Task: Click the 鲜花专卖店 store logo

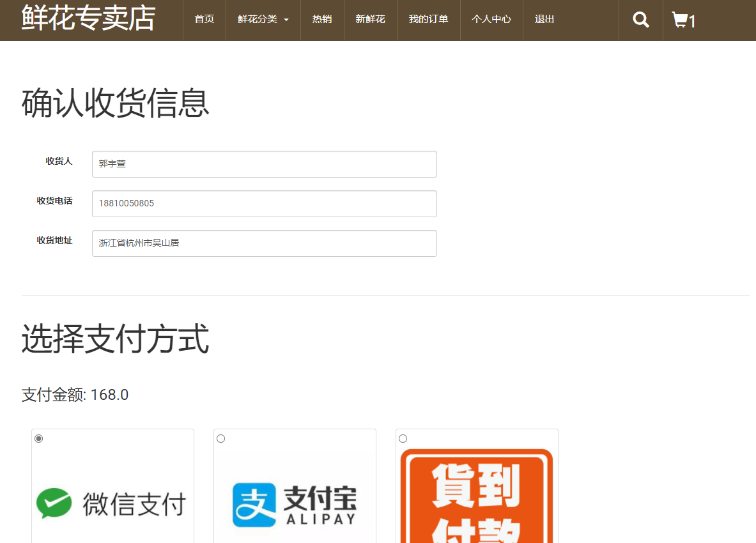Action: tap(88, 18)
